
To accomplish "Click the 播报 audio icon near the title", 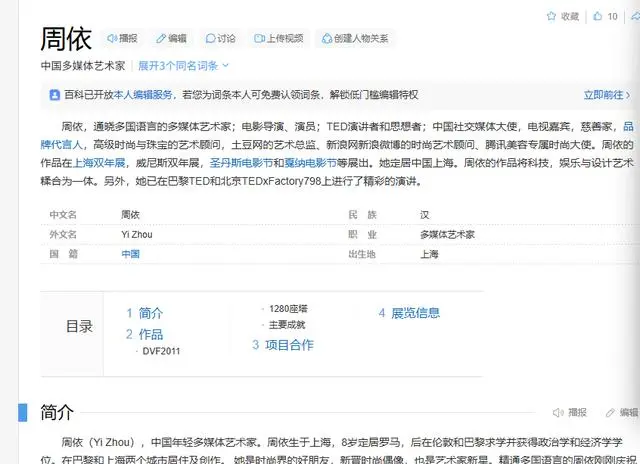I will (111, 39).
